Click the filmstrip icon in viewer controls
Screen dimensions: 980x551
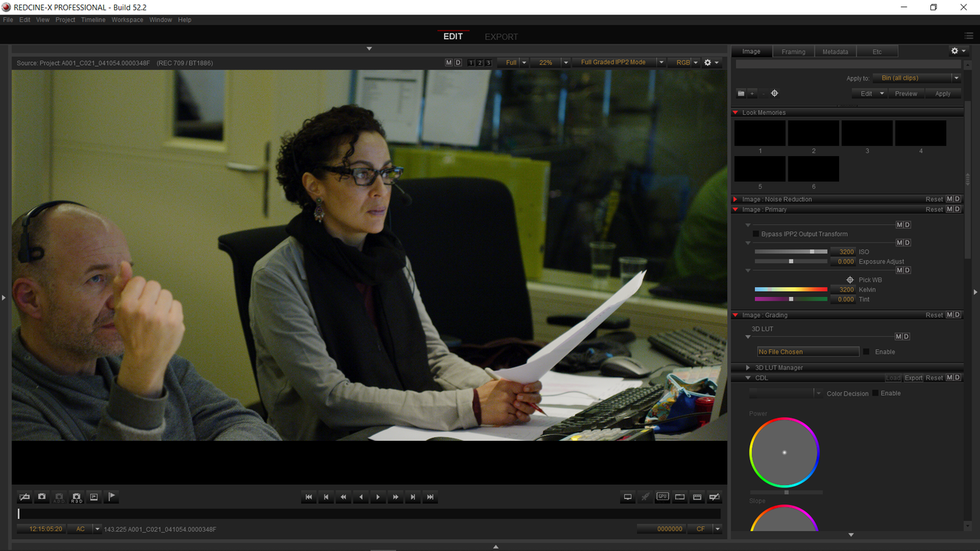(x=697, y=497)
